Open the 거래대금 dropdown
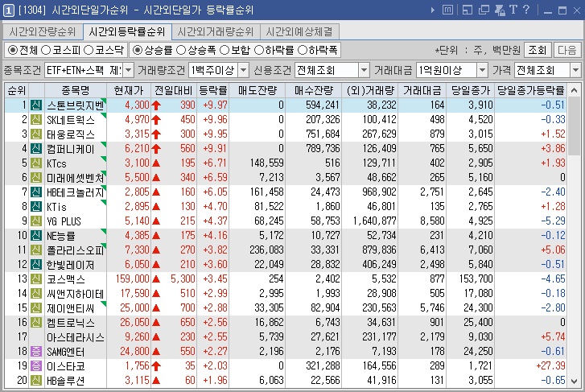This screenshot has height=392, width=585. (482, 70)
